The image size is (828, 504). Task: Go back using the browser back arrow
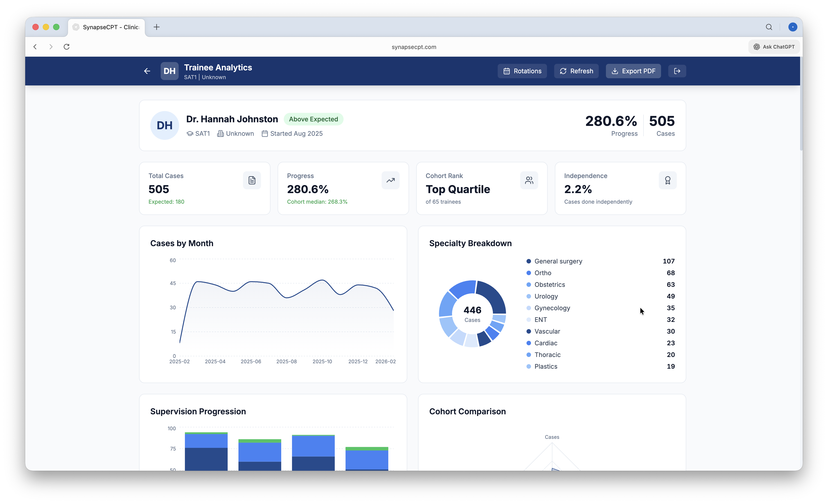coord(35,47)
